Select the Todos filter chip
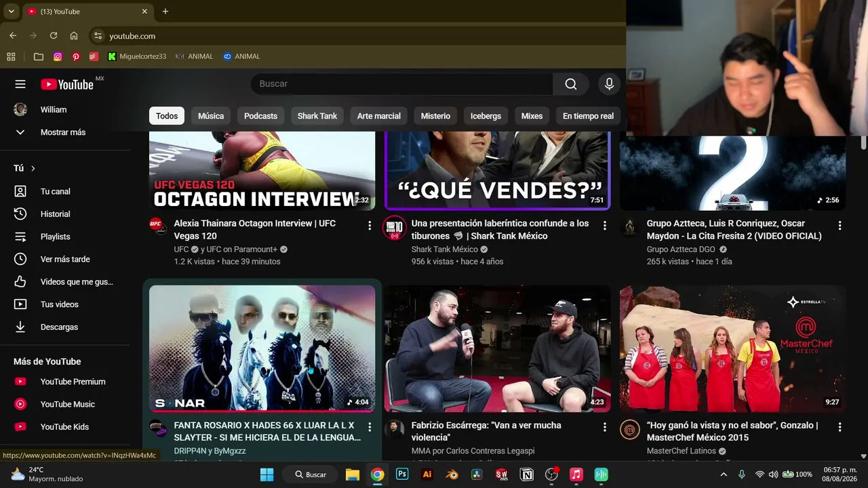868x488 pixels. point(167,116)
